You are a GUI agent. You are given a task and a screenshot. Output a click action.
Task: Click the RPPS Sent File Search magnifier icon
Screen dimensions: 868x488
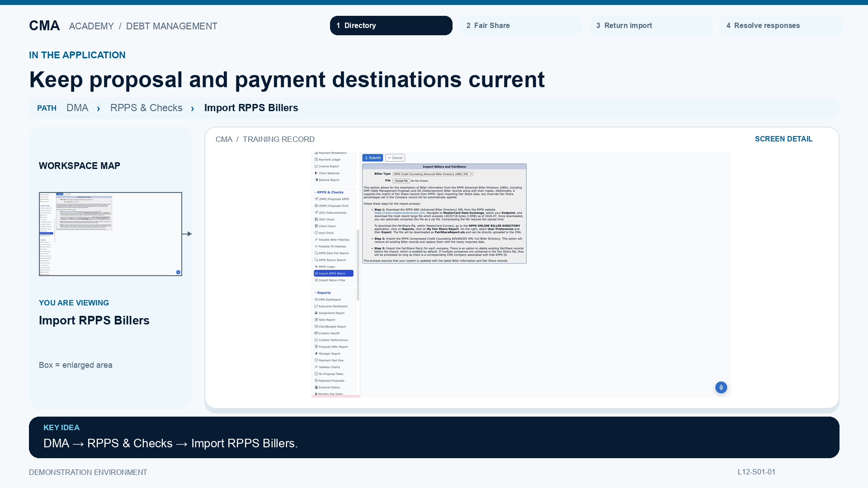tap(316, 253)
